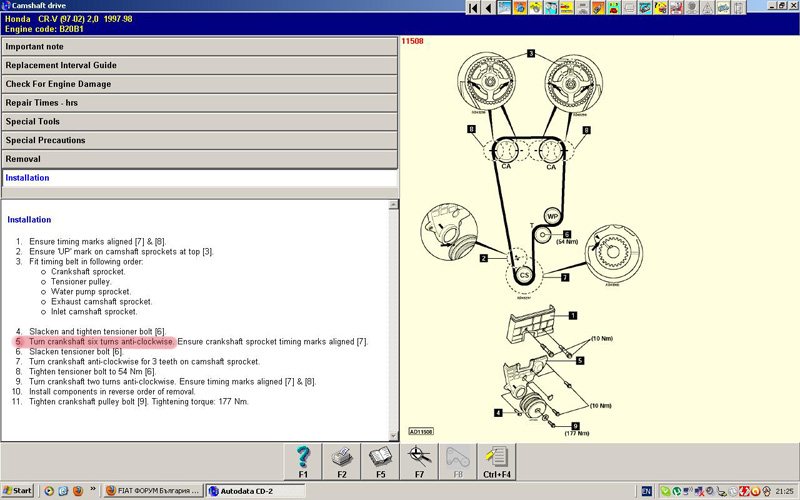Expand the Important note section
800x500 pixels.
[x=199, y=47]
